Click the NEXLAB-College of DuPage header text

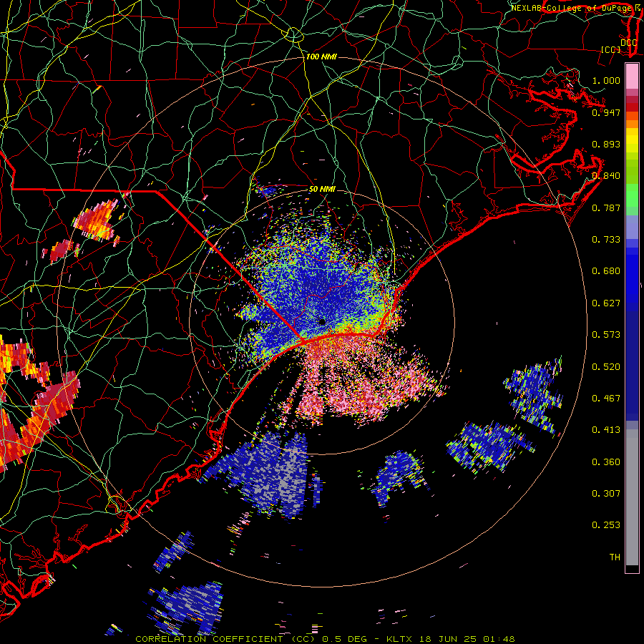click(x=572, y=8)
